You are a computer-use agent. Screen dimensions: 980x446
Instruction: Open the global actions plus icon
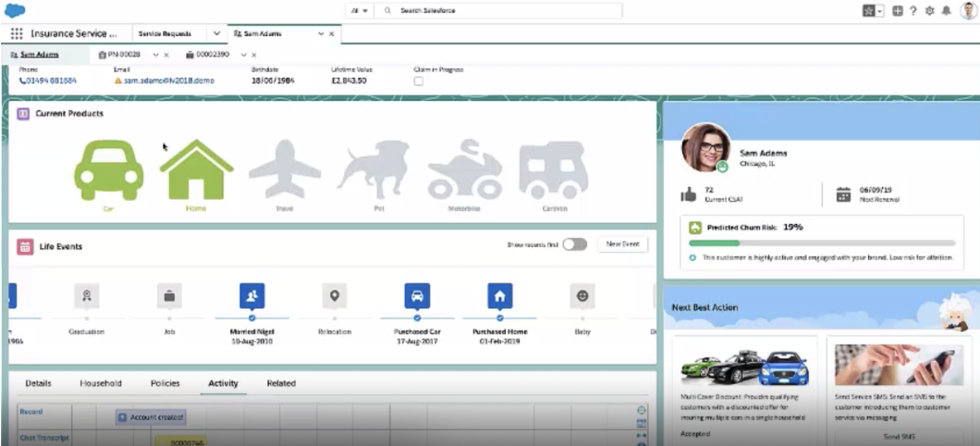pyautogui.click(x=898, y=10)
